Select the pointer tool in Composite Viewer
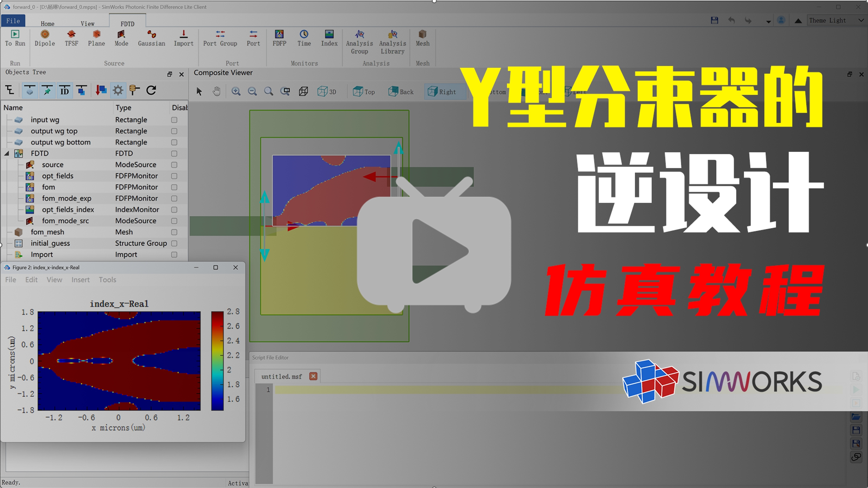The height and width of the screenshot is (488, 868). click(x=199, y=92)
